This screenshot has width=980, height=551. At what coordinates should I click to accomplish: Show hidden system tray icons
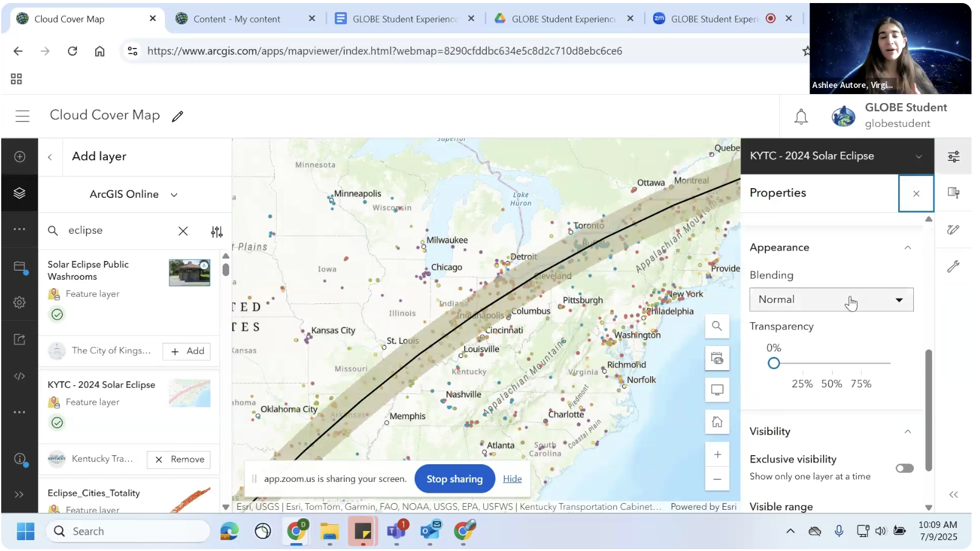790,532
